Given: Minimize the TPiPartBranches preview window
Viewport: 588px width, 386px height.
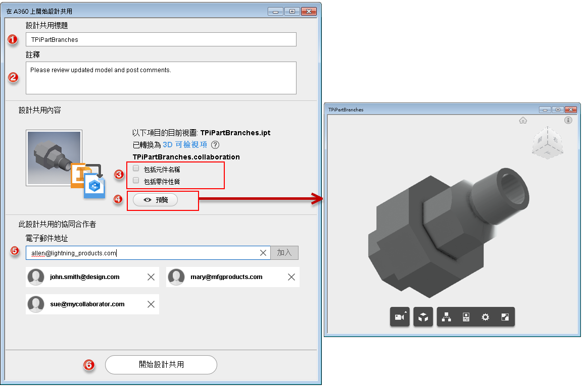Looking at the screenshot, I should click(545, 109).
